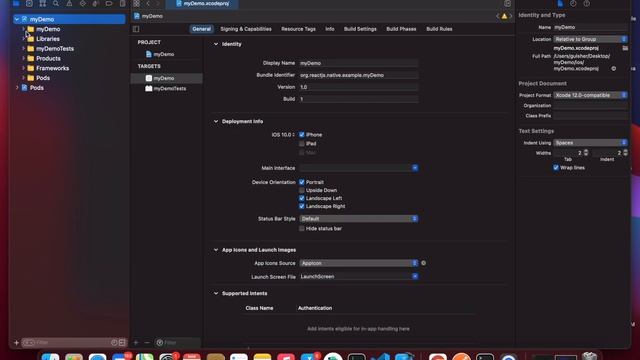Click the related items grid icon
Viewport: 640px width, 360px height.
[x=136, y=3]
